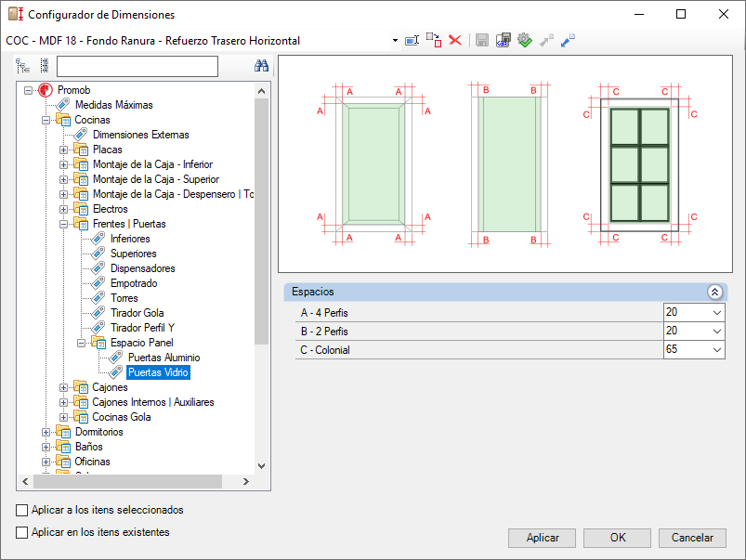Click the blue import arrow icon
The image size is (746, 560).
pos(568,40)
